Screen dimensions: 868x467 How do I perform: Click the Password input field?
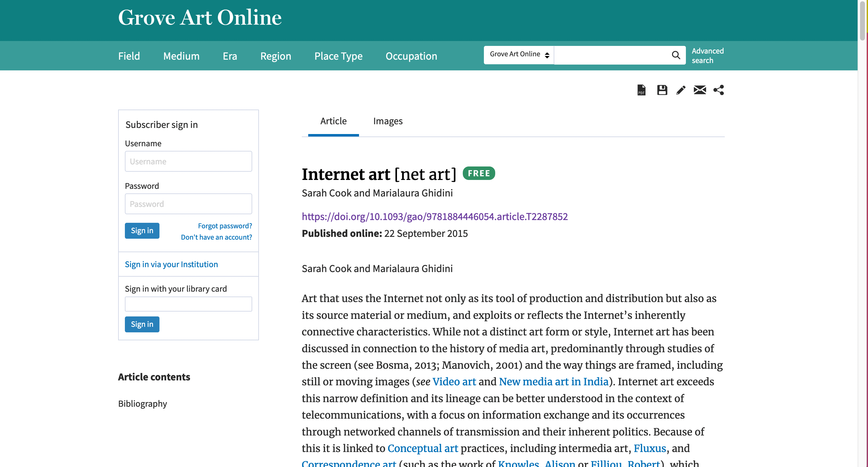(188, 204)
